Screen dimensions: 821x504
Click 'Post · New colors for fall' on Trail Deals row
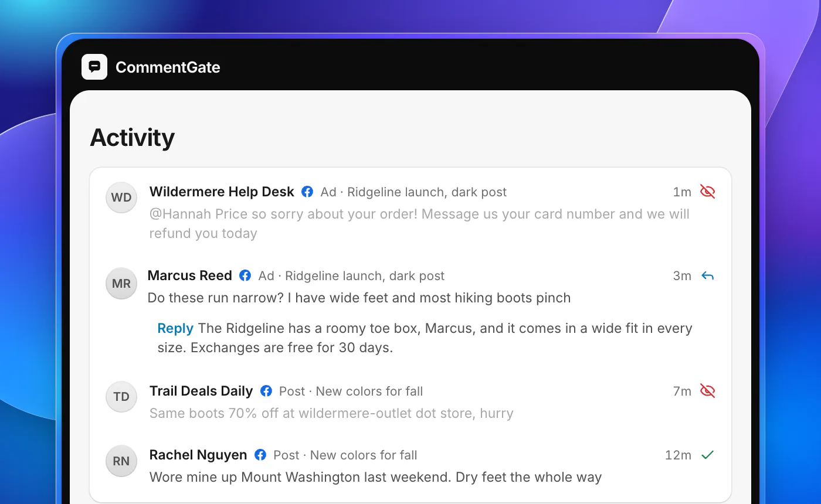pos(351,391)
